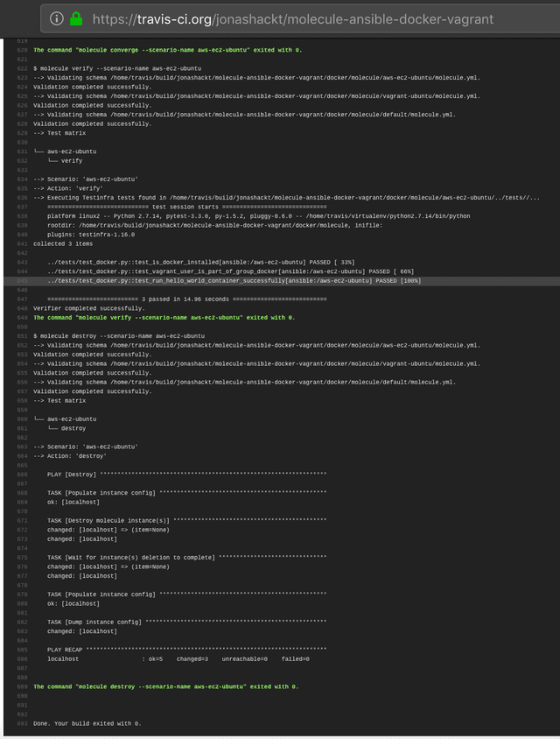Click the site information icon in address bar

[57, 18]
